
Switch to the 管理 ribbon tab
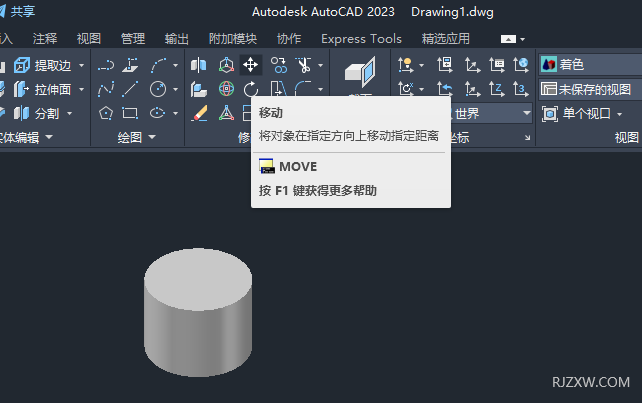133,39
